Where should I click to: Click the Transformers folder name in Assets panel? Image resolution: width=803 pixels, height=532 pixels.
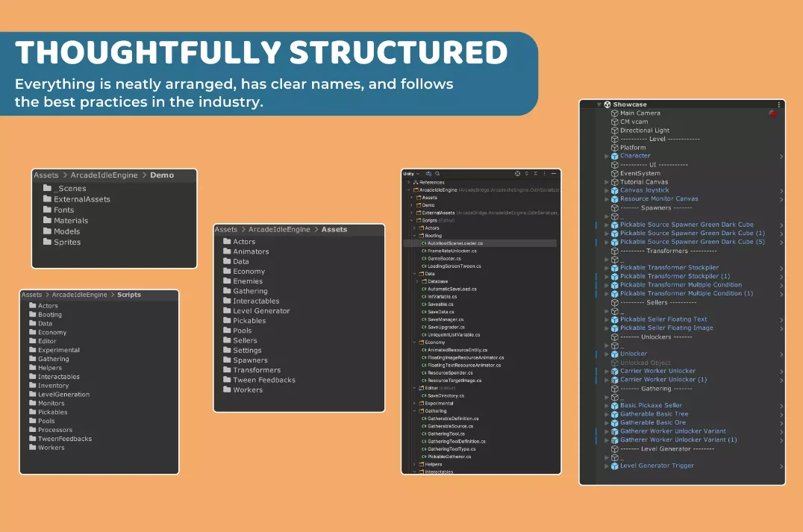(x=257, y=369)
